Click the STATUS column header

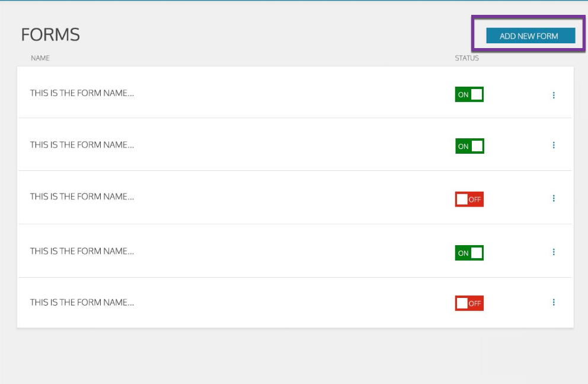tap(467, 58)
